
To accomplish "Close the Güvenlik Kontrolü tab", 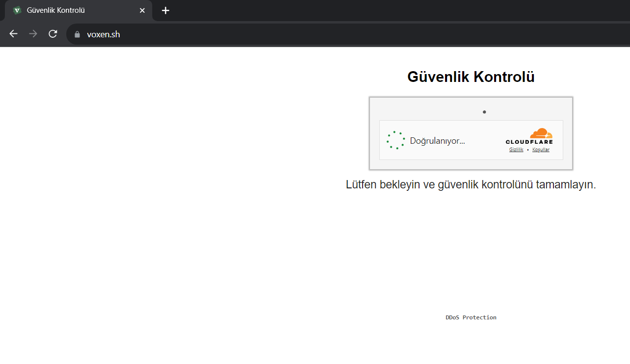I will pyautogui.click(x=142, y=10).
